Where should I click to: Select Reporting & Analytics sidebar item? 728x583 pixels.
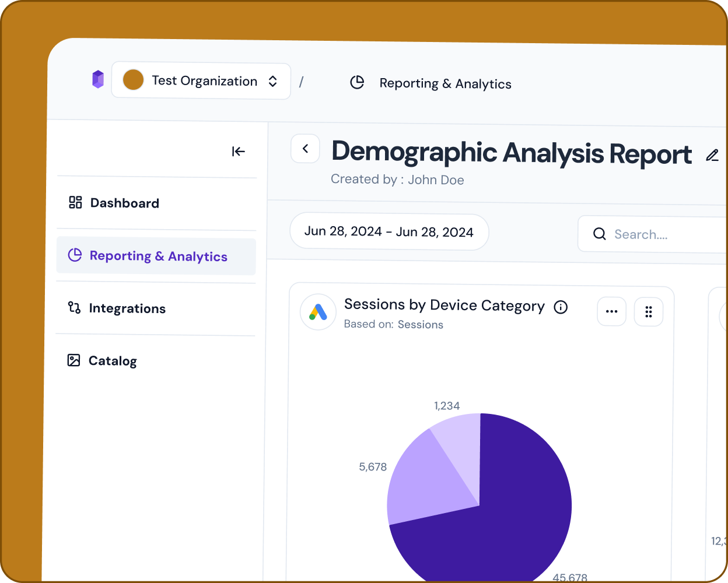156,256
